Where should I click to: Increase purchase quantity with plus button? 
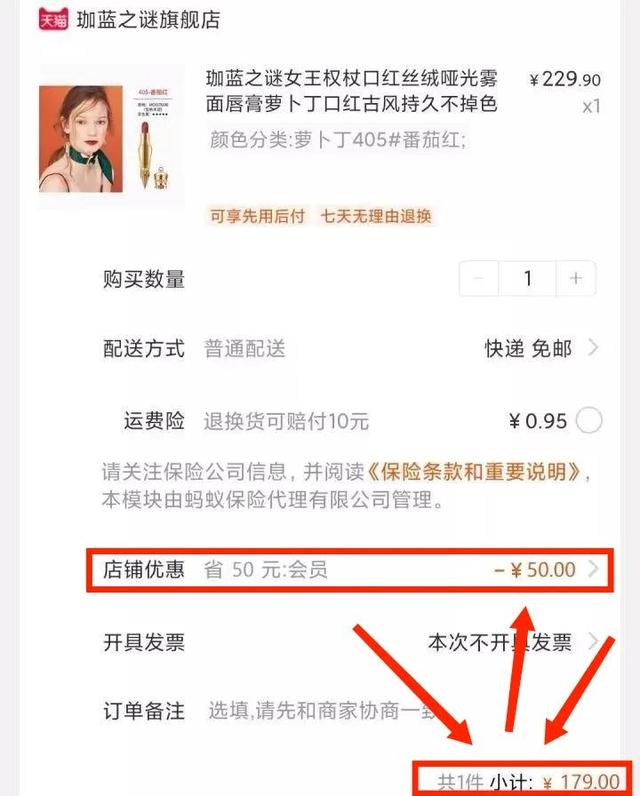pos(576,278)
